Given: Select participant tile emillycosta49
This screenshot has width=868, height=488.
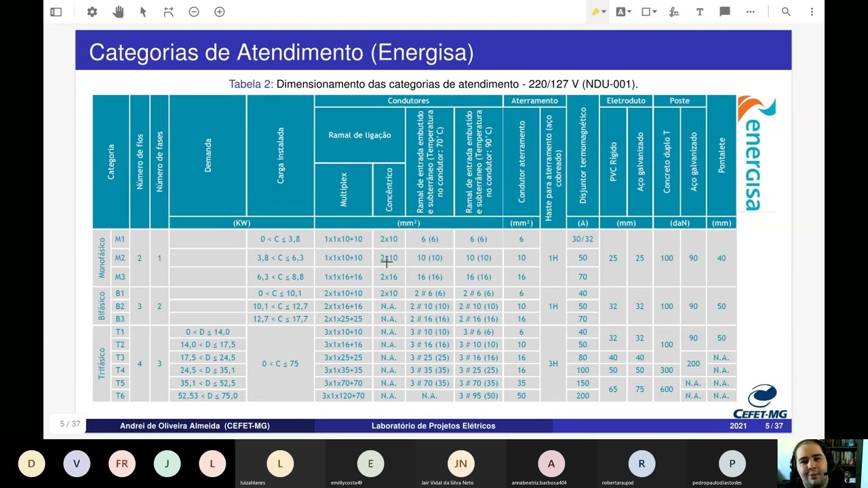Looking at the screenshot, I should [x=370, y=464].
